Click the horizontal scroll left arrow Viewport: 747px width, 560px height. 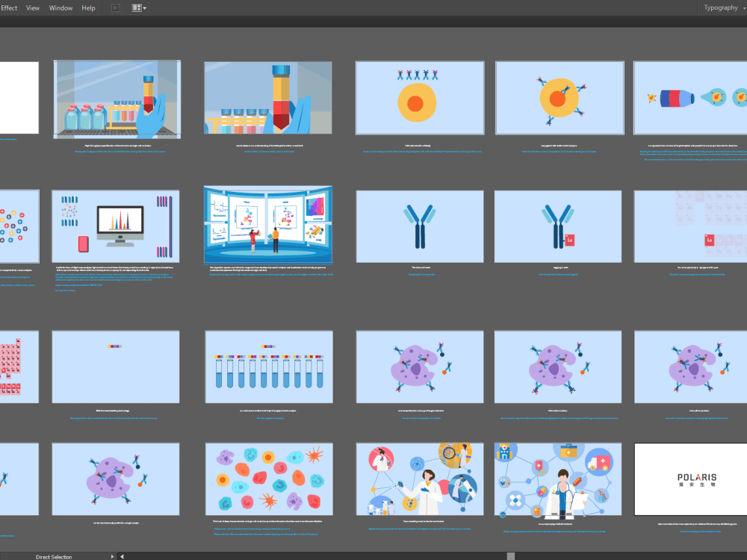[x=122, y=556]
